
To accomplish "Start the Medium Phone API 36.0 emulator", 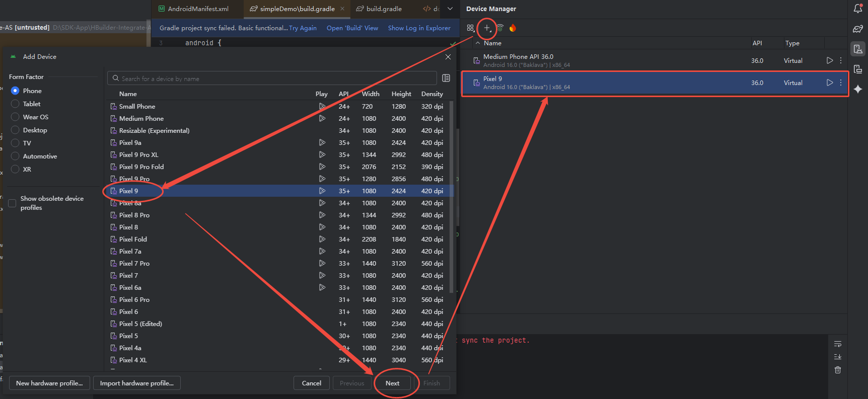I will (829, 60).
